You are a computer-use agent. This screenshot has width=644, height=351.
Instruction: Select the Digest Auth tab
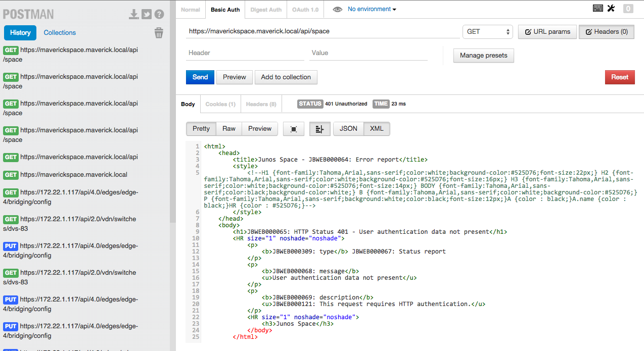266,10
